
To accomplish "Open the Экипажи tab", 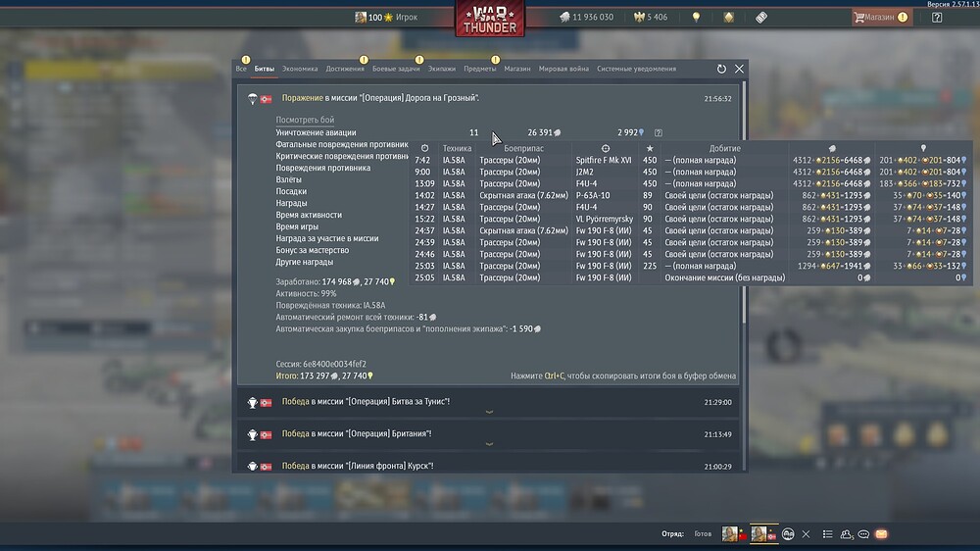I will [x=442, y=69].
